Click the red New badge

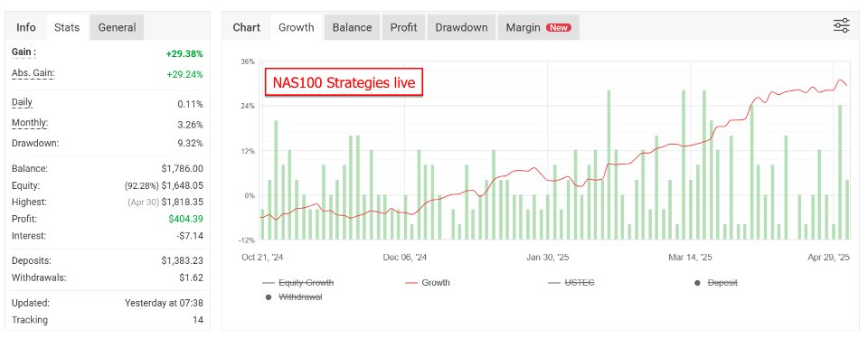click(559, 27)
